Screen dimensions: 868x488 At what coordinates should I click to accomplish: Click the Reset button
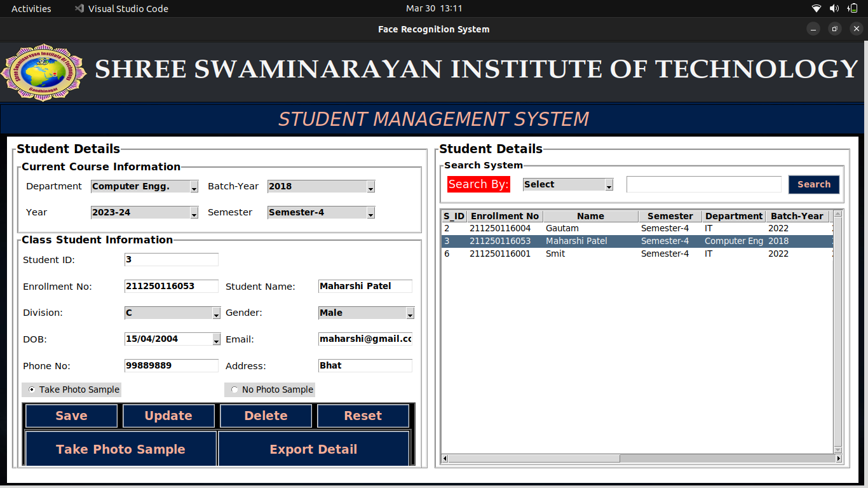[x=363, y=416]
